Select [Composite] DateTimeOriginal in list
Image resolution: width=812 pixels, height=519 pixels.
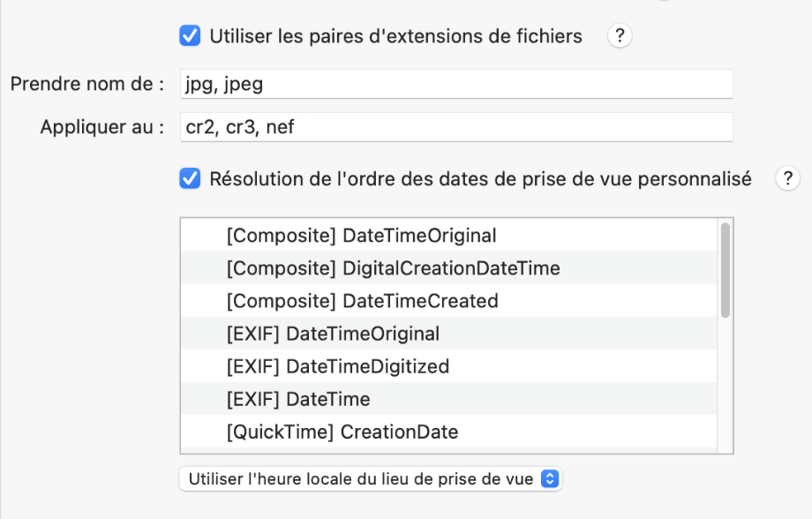point(448,235)
